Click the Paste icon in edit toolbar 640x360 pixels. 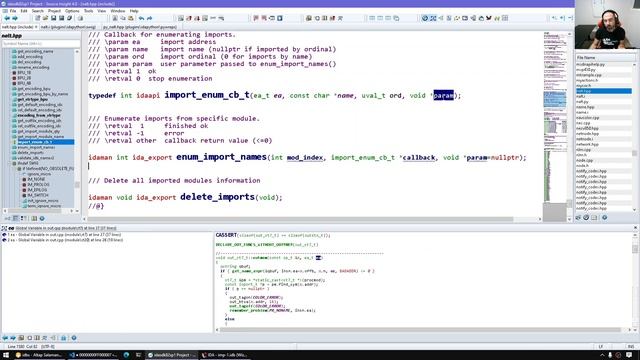tap(131, 18)
